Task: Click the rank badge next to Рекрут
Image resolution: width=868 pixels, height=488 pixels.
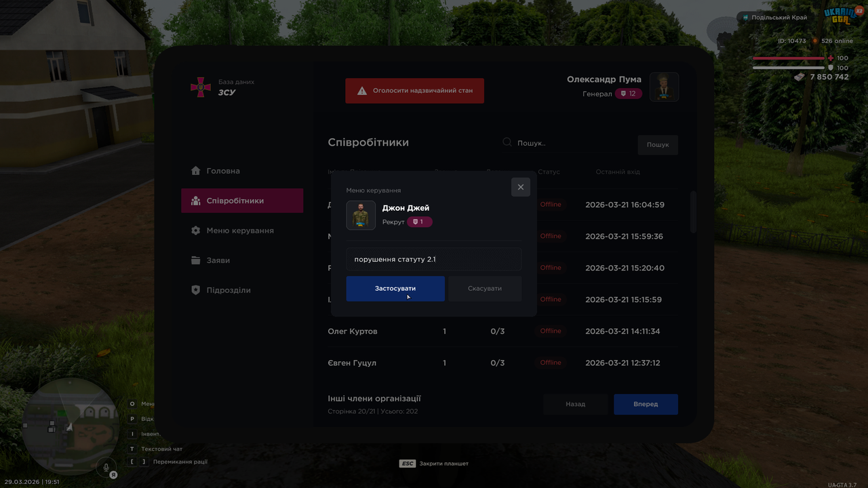Action: (419, 222)
